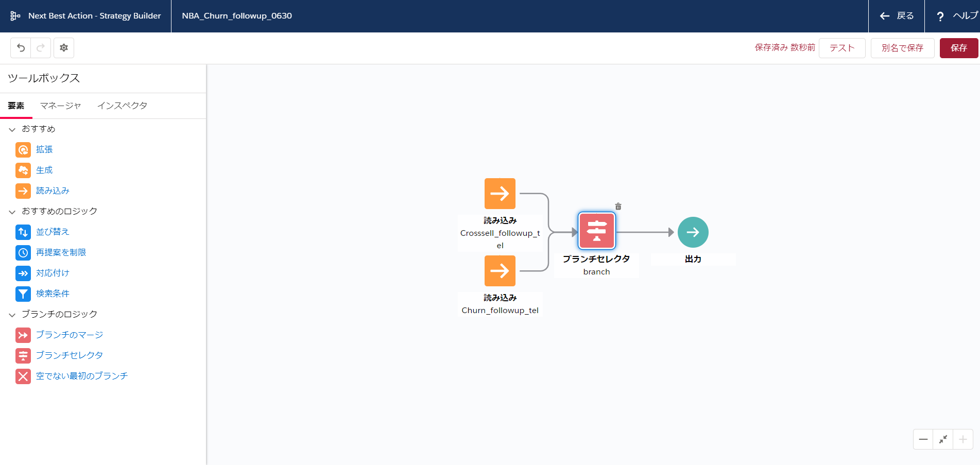Pick the 検索条件 filter element
The height and width of the screenshot is (465, 980).
(x=53, y=294)
